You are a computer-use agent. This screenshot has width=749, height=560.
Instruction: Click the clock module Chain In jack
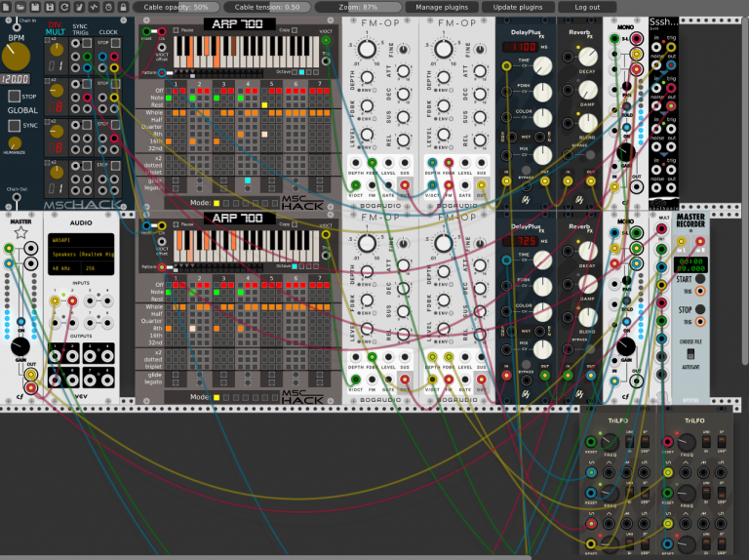[17, 27]
